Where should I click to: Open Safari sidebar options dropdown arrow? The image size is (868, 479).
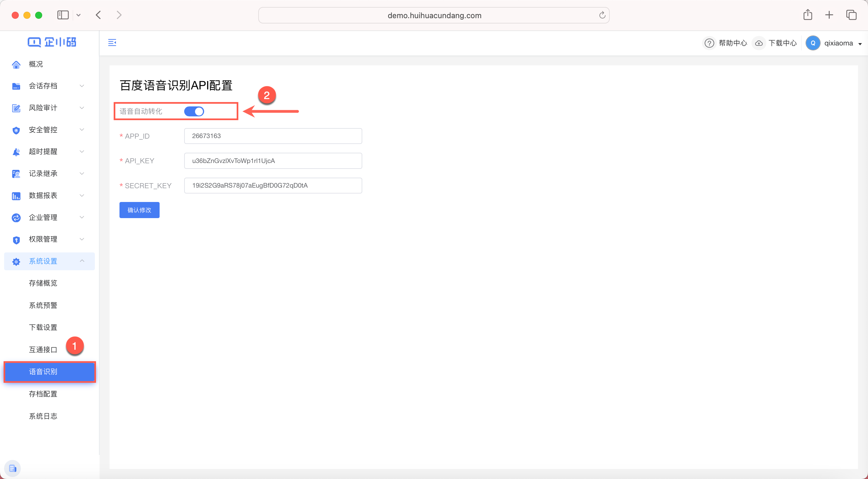coord(78,15)
